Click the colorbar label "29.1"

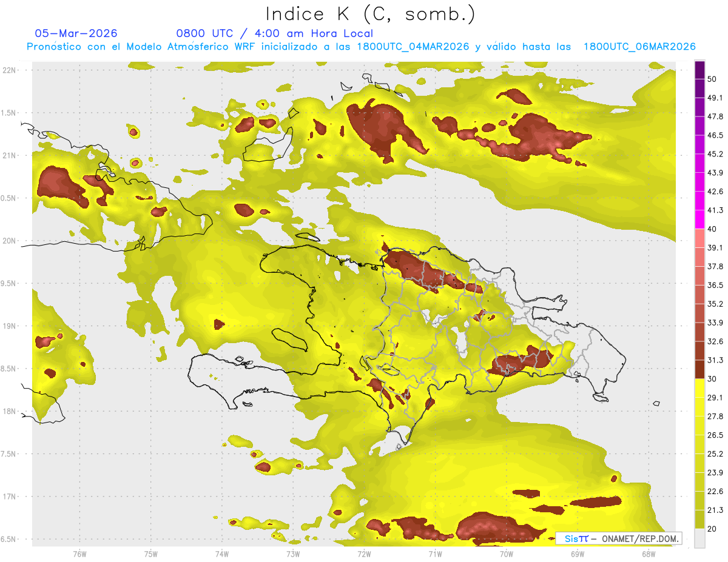click(x=715, y=398)
